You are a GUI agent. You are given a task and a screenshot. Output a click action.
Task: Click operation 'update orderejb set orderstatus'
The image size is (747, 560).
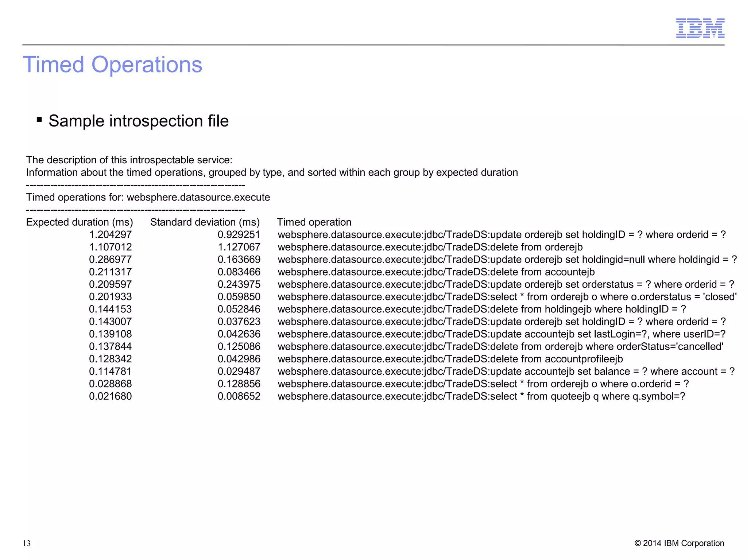[506, 284]
